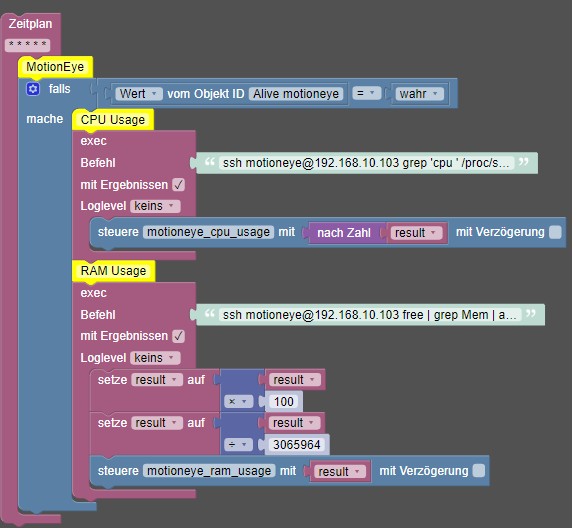The width and height of the screenshot is (572, 528).
Task: Edit the ssh grep 'cpu' command text
Action: (x=366, y=163)
